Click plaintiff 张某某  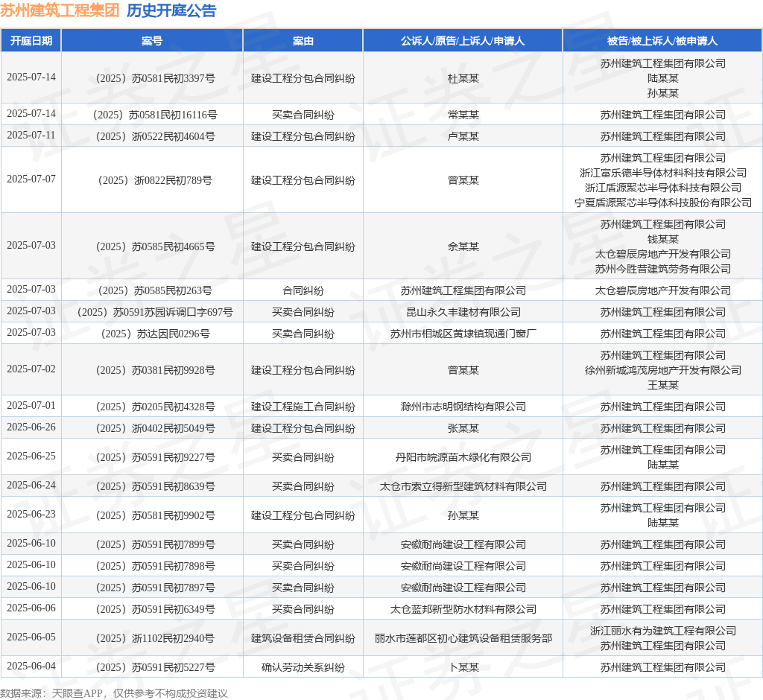[463, 428]
